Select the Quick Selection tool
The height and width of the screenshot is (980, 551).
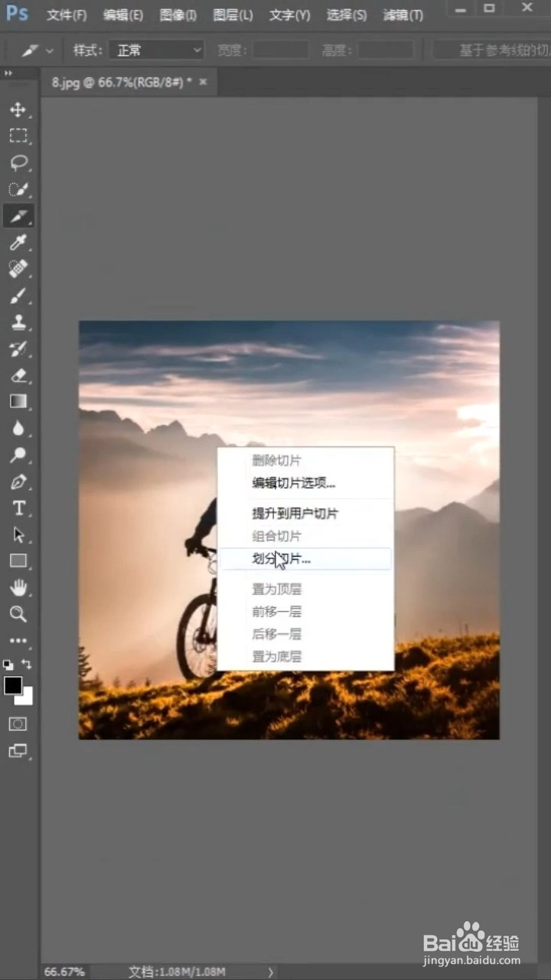point(18,189)
